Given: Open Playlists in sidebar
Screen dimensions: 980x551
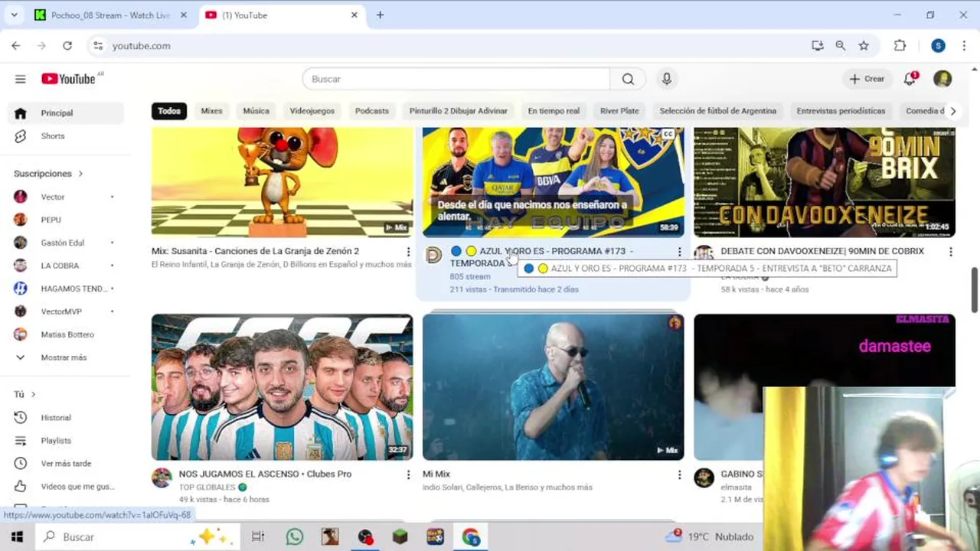Looking at the screenshot, I should click(x=67, y=441).
